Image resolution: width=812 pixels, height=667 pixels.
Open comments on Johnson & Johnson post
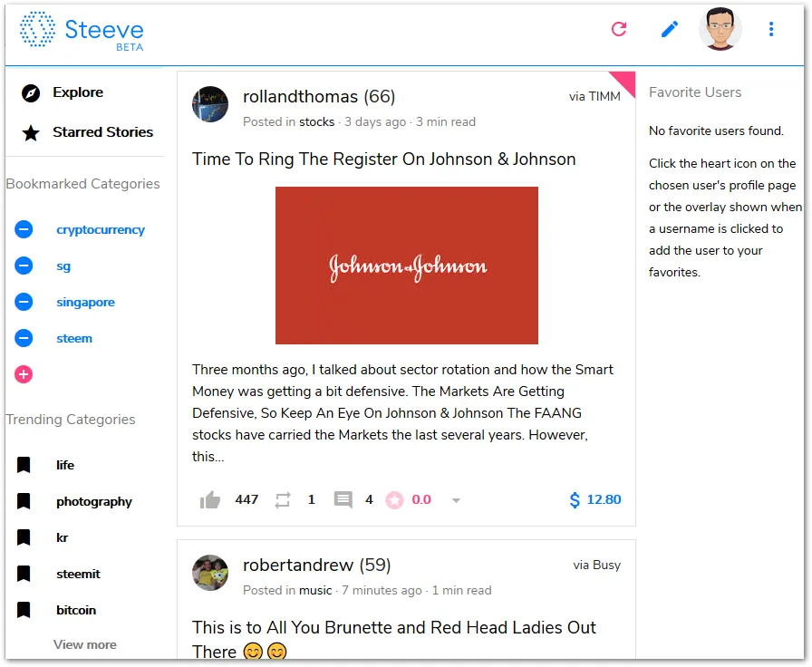pos(343,499)
